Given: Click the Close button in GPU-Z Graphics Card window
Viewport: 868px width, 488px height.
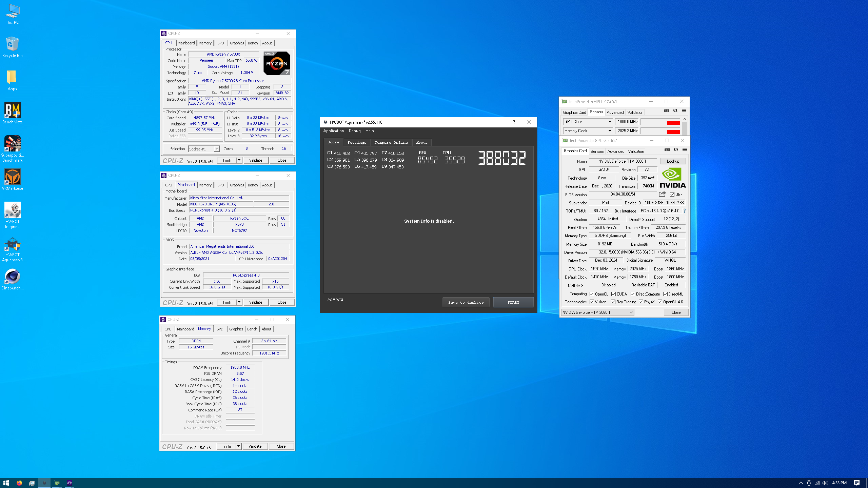Looking at the screenshot, I should click(x=676, y=312).
